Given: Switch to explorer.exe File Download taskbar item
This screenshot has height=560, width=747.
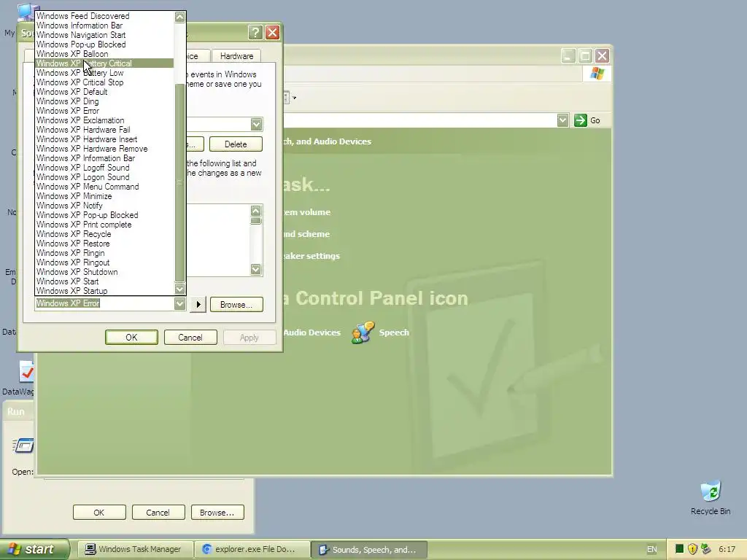Looking at the screenshot, I should click(x=251, y=550).
